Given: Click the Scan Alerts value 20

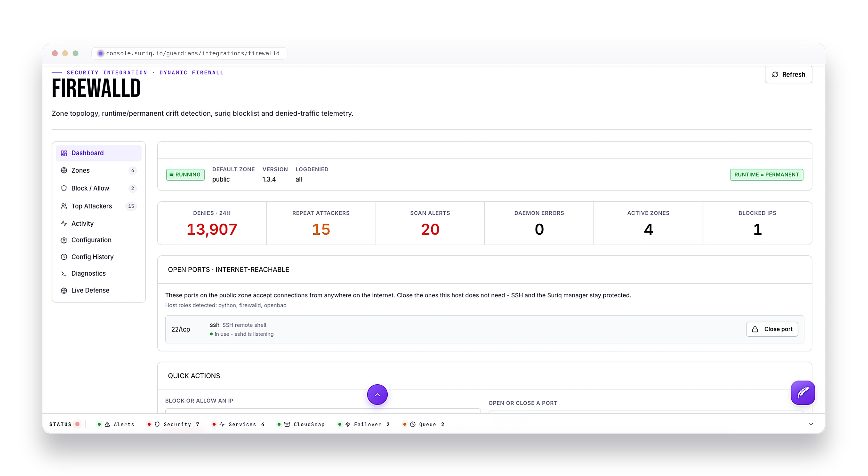Looking at the screenshot, I should tap(430, 229).
